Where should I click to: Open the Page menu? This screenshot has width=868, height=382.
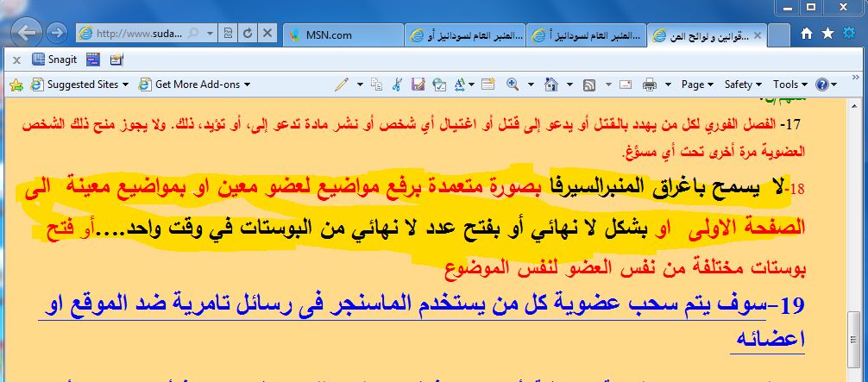(697, 85)
